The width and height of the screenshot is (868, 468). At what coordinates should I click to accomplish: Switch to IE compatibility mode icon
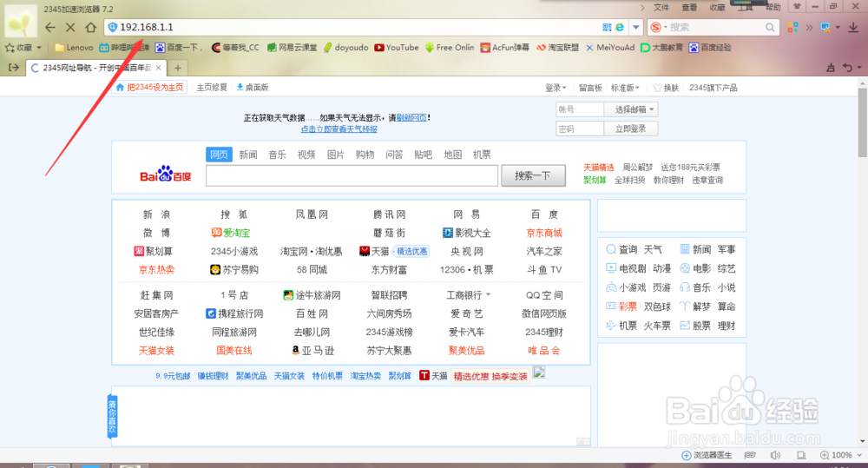pyautogui.click(x=620, y=27)
